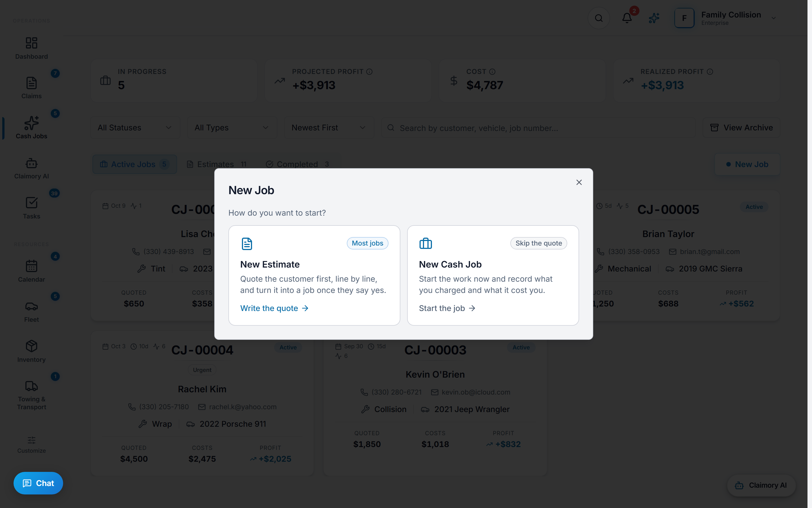This screenshot has width=812, height=508.
Task: Click the Realized Profit info icon
Action: pyautogui.click(x=710, y=72)
